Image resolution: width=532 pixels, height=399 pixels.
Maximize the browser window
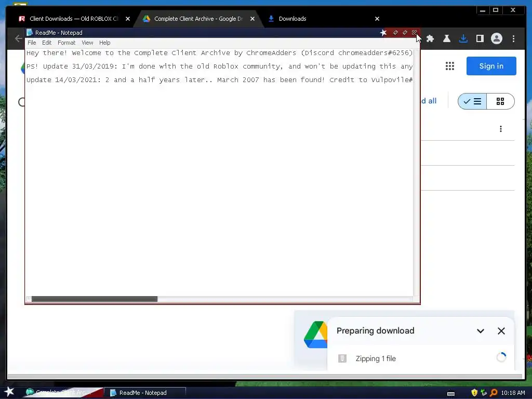coord(495,10)
